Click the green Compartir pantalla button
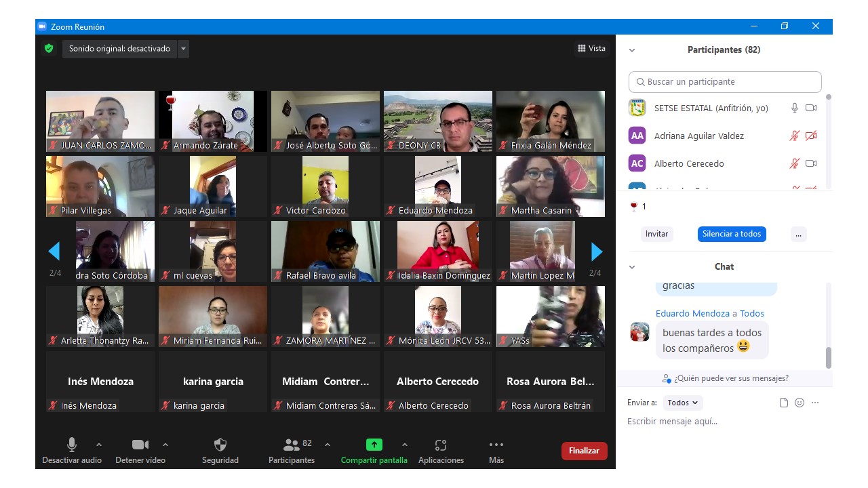 374,451
